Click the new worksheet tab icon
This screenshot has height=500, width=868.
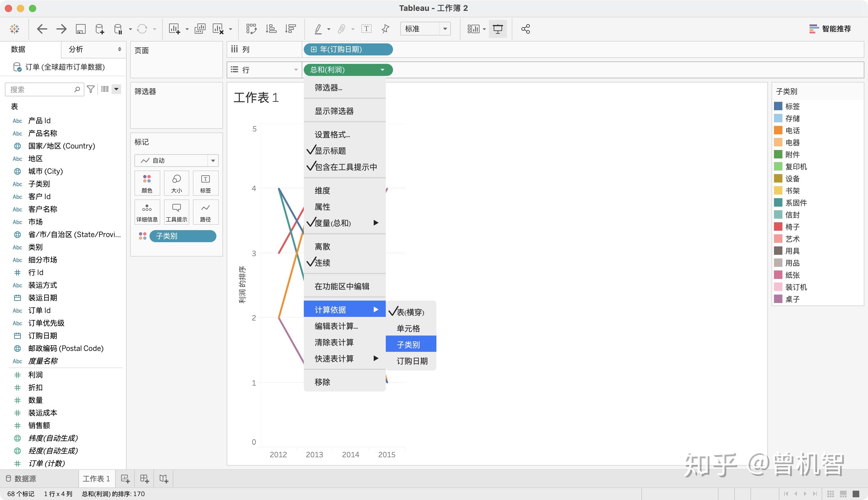pyautogui.click(x=125, y=479)
